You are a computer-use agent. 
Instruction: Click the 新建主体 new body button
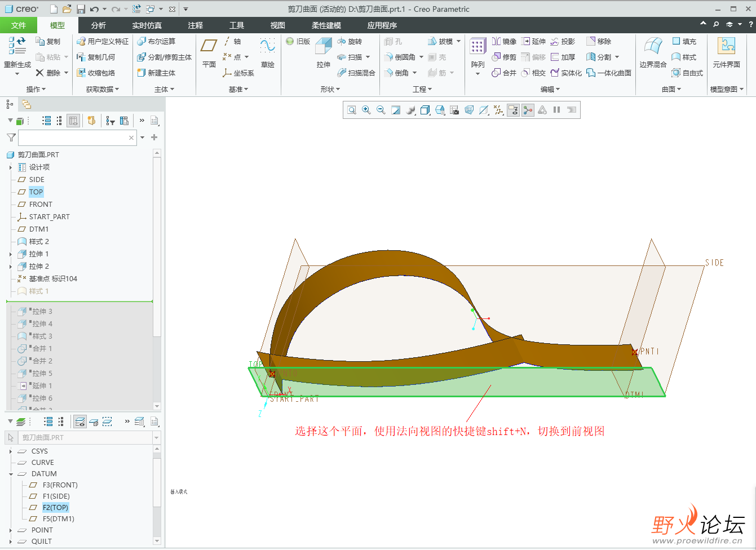tap(156, 73)
